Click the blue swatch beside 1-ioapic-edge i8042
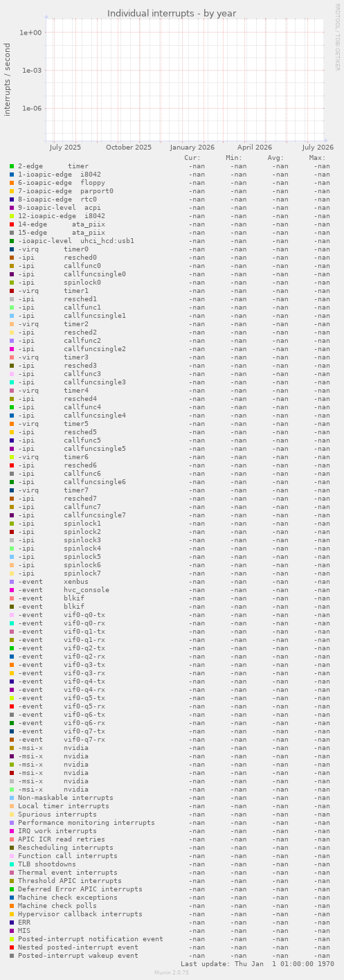344x980 pixels. pos(12,175)
